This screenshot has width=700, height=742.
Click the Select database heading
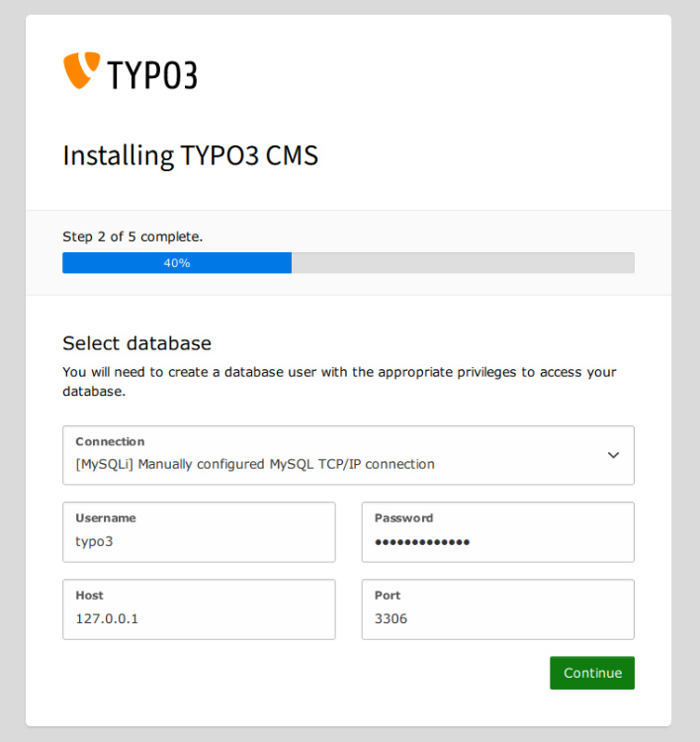click(x=136, y=343)
